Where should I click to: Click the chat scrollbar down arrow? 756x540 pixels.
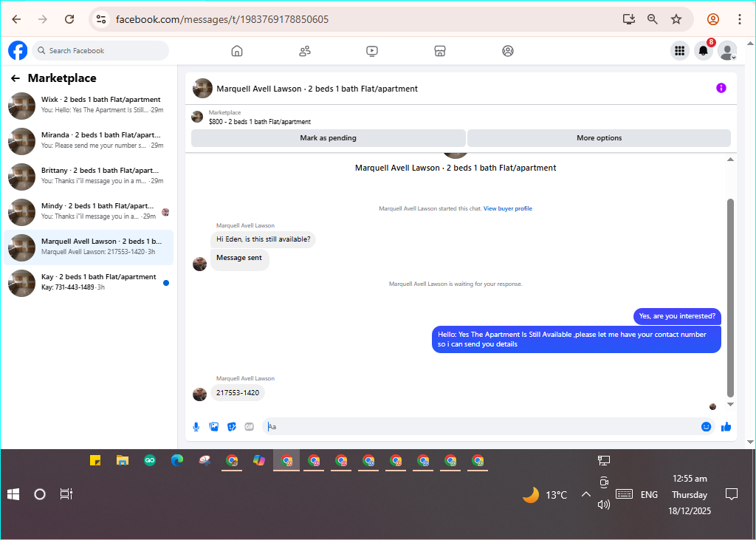point(730,404)
